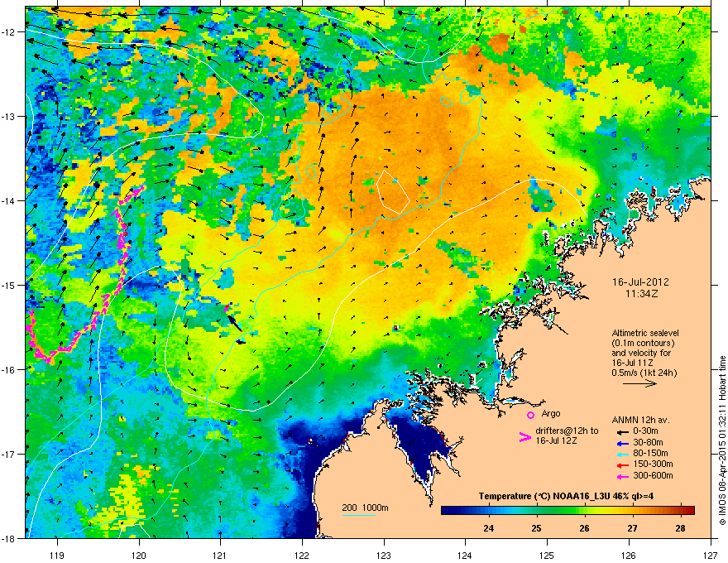This screenshot has width=728, height=563.
Task: Click the latitude axis label '-16'
Action: [x=8, y=370]
